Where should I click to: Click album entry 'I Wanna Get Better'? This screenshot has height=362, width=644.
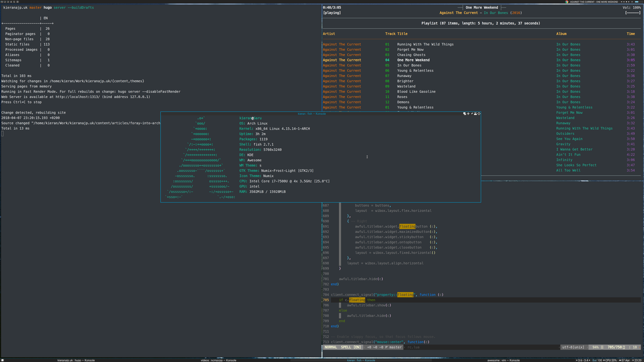click(x=574, y=149)
